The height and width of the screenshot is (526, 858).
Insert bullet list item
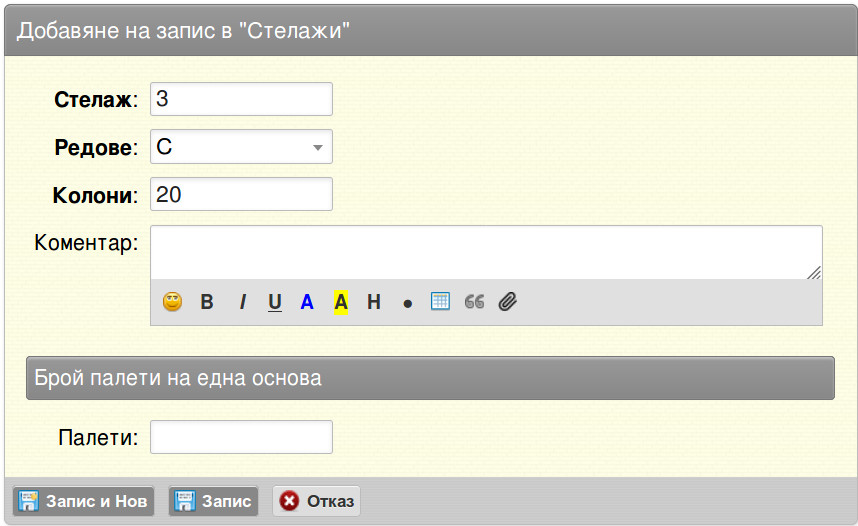pyautogui.click(x=407, y=304)
